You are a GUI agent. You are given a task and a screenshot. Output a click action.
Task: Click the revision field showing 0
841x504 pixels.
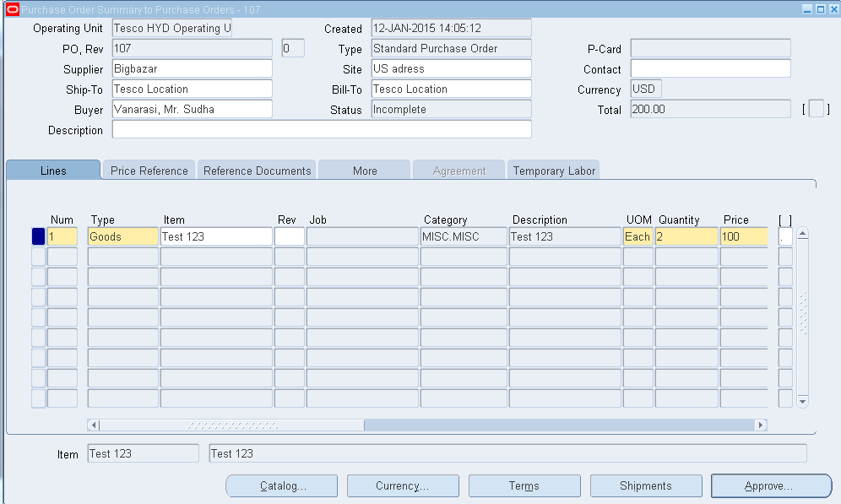293,48
